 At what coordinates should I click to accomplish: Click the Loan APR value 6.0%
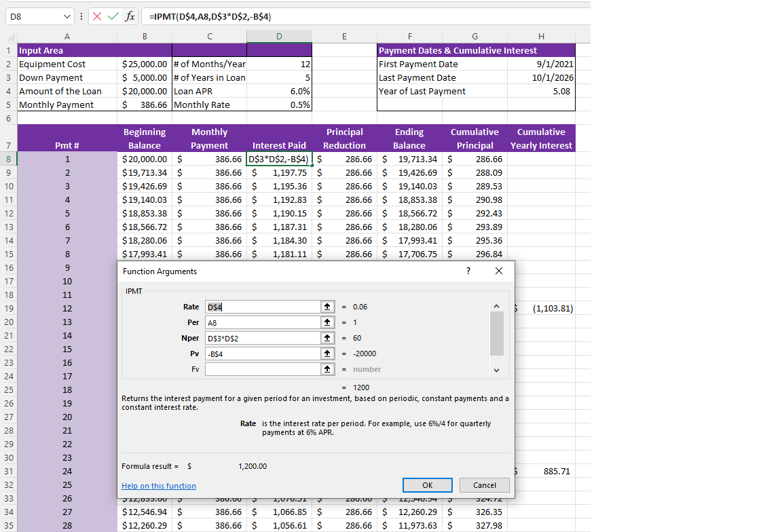279,91
